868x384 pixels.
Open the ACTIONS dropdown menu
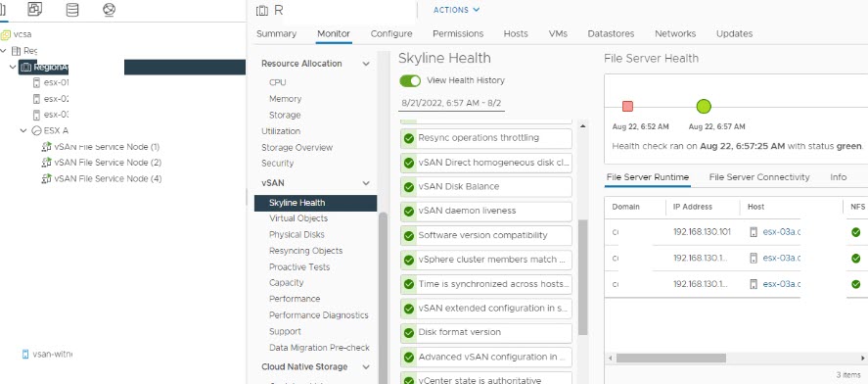pos(456,10)
